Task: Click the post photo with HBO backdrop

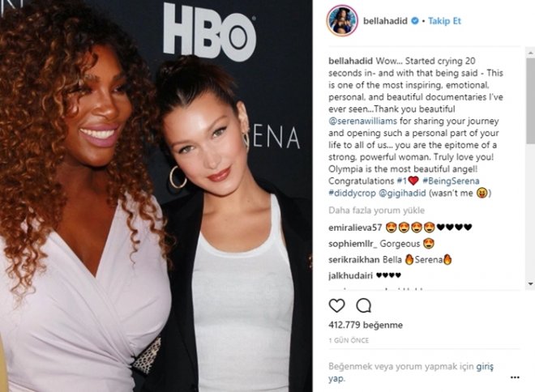Action: click(156, 196)
